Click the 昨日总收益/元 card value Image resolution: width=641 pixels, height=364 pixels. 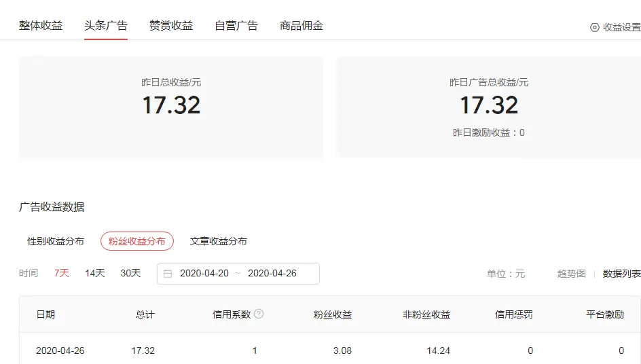[x=171, y=105]
